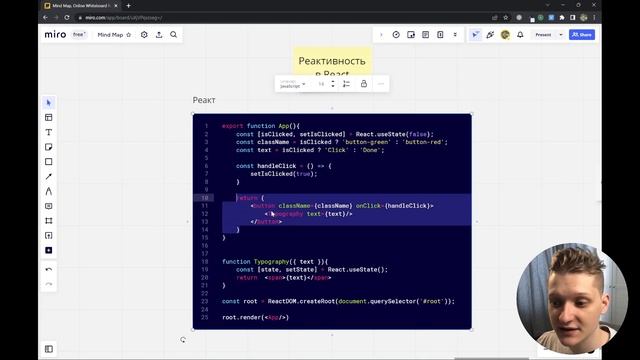Viewport: 640px width, 360px height.
Task: Select the Connection line tool
Action: (49, 176)
